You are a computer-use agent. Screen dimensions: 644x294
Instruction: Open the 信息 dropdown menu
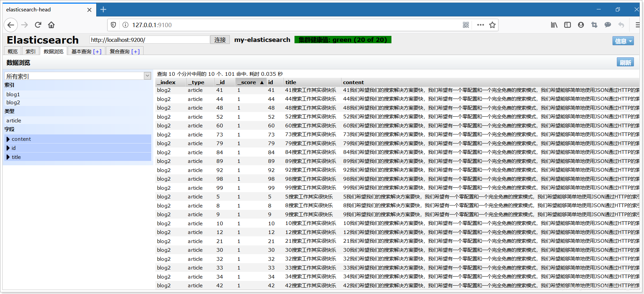(623, 41)
